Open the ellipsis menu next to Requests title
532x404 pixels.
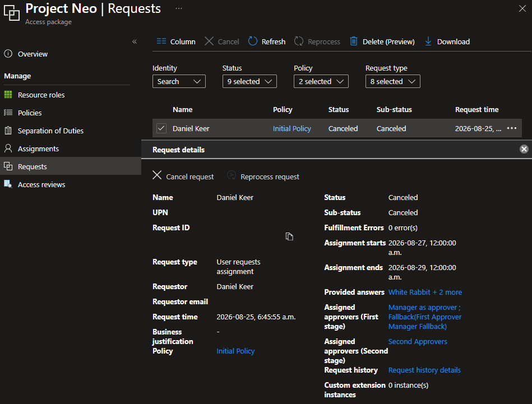pos(179,8)
